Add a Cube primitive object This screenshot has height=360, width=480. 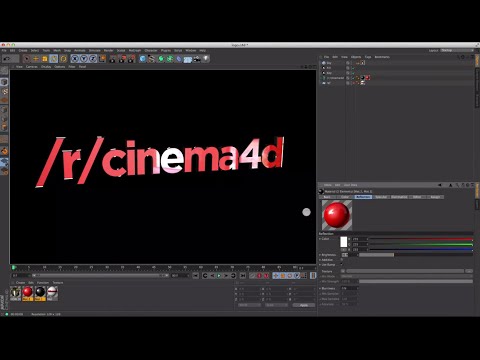(143, 59)
